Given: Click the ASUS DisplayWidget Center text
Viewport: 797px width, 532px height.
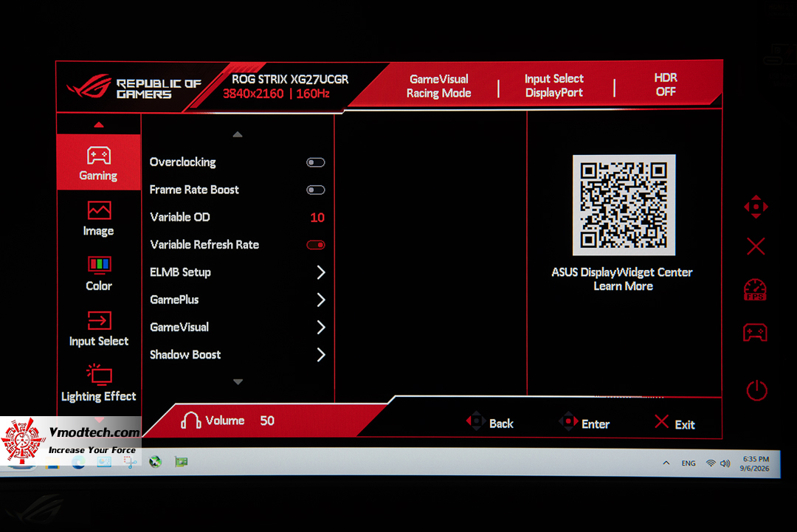Looking at the screenshot, I should [622, 272].
